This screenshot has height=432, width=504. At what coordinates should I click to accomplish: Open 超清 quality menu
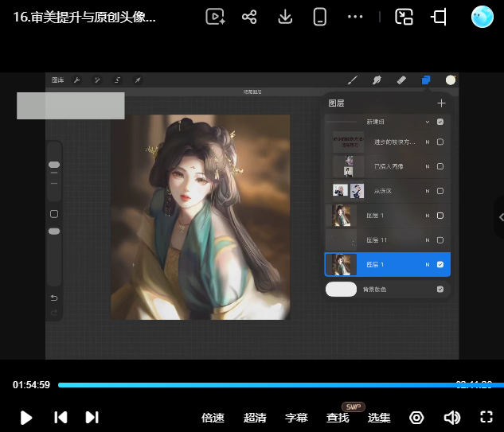click(255, 418)
